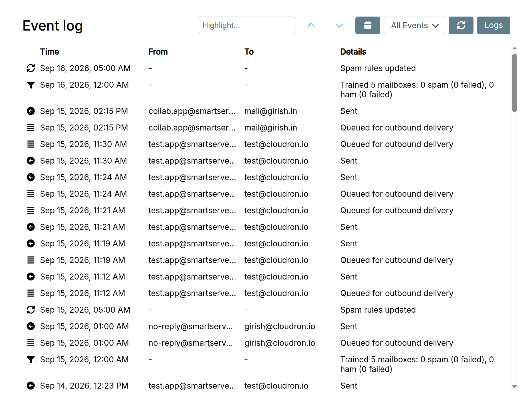Open the All Events dropdown
The image size is (532, 418).
tap(414, 25)
